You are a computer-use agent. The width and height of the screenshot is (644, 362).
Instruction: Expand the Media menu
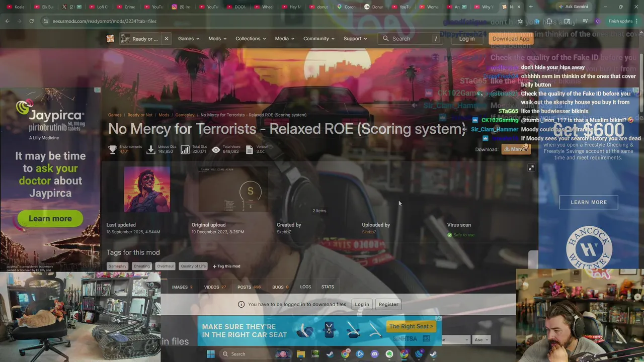click(285, 39)
